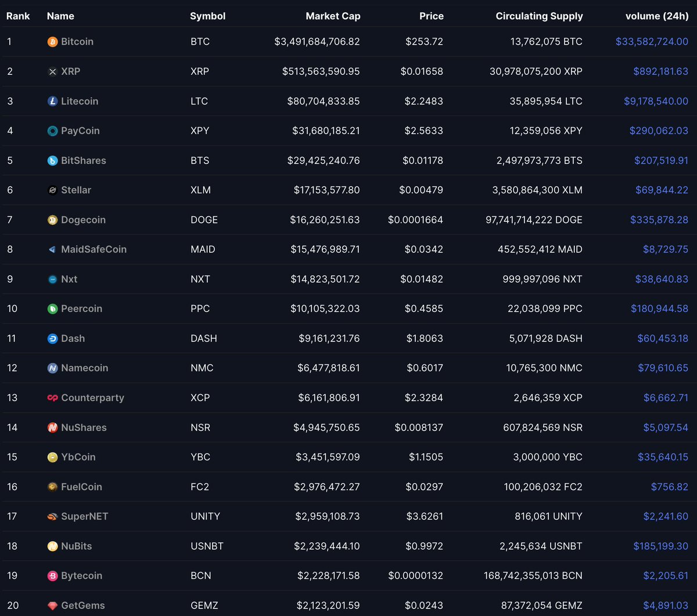Image resolution: width=697 pixels, height=616 pixels.
Task: Open Namecoin volume link $79,610.65
Action: (663, 368)
